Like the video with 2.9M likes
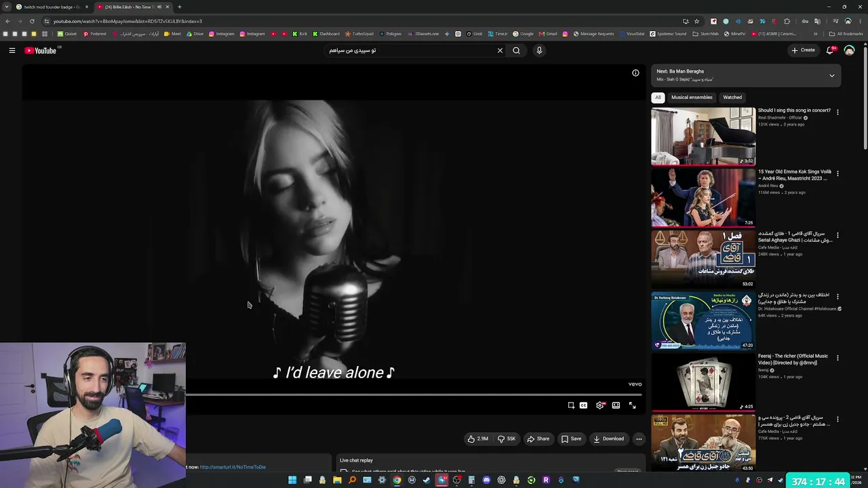Viewport: 868px width, 488px height. click(x=478, y=439)
